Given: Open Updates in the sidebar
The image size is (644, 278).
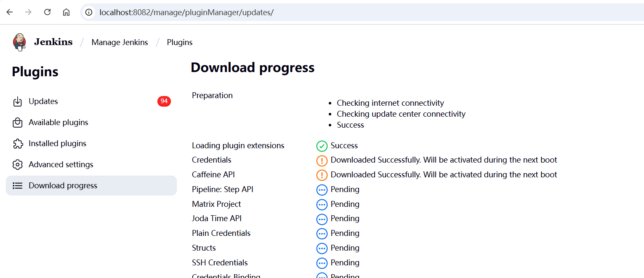Looking at the screenshot, I should [x=91, y=102].
